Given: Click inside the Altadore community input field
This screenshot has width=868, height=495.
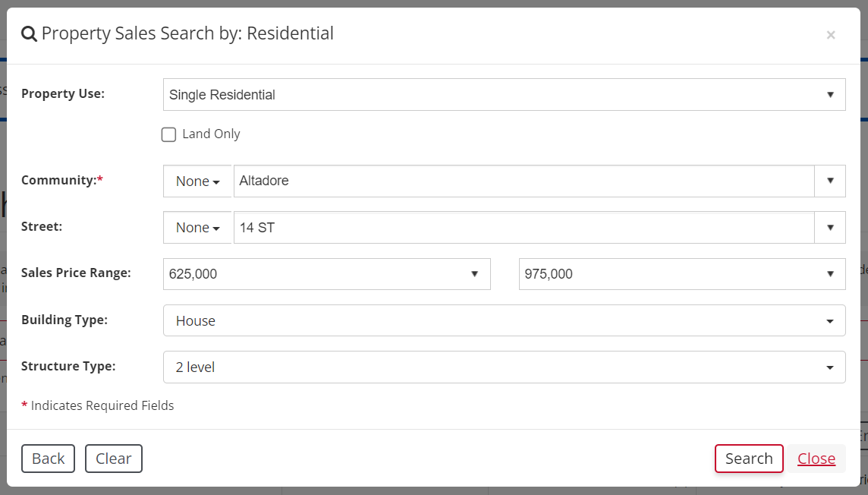Looking at the screenshot, I should (524, 181).
